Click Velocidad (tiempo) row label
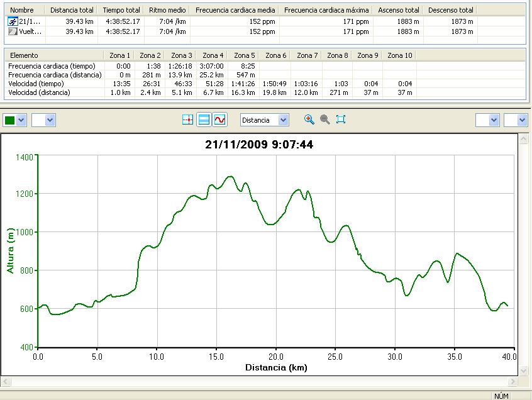Viewport: 532px width, 400px height. [36, 84]
